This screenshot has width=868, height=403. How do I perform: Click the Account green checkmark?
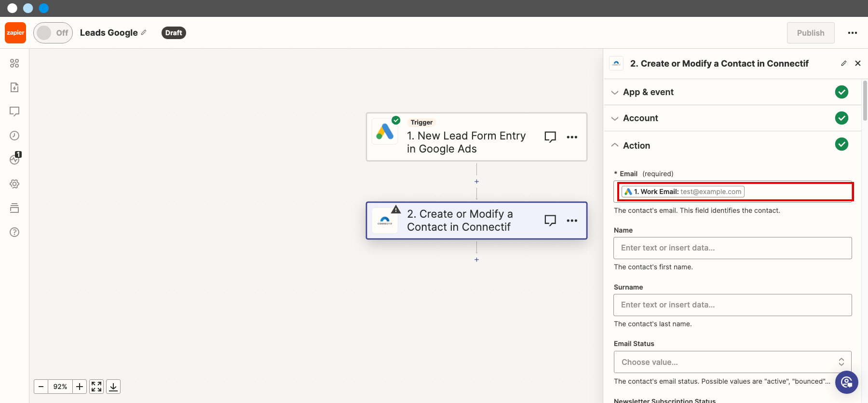pyautogui.click(x=841, y=118)
